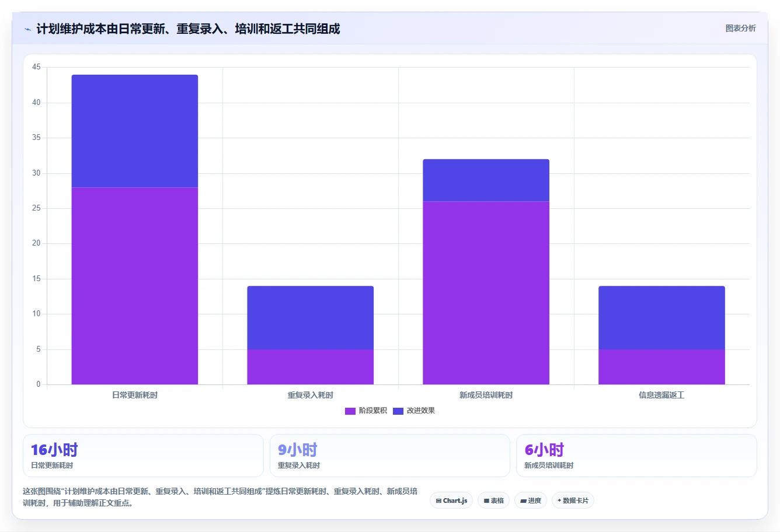Click the blue segment of 信息遗漏返工 bar
Screen dimensions: 780x532
pos(661,318)
